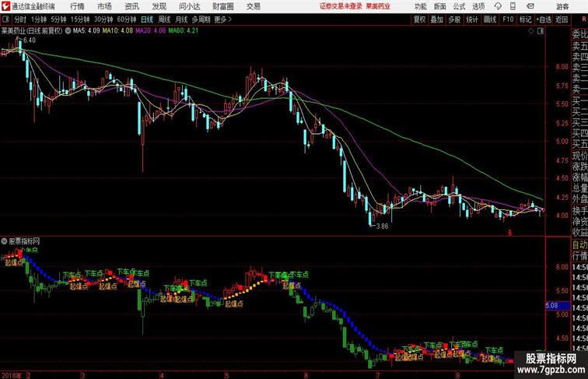Click the 统计 statistics button

[472, 19]
